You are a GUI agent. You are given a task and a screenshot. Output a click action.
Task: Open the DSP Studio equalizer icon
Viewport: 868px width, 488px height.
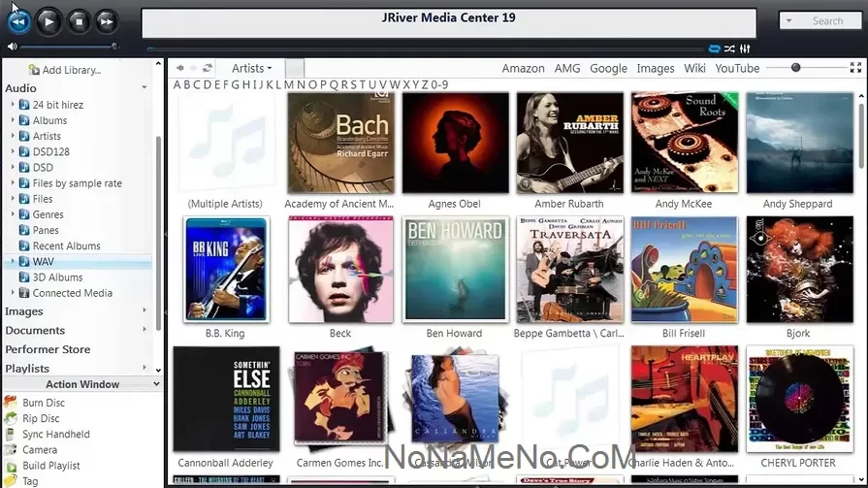click(x=745, y=49)
